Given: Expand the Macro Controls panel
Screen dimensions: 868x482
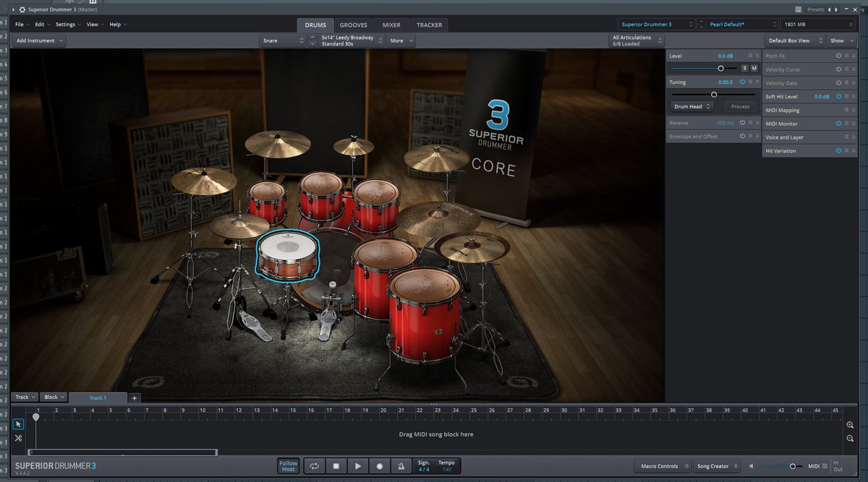Looking at the screenshot, I should [662, 466].
